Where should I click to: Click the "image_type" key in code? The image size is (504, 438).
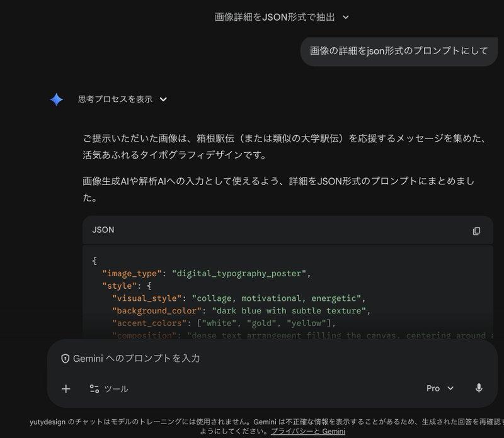tap(132, 274)
